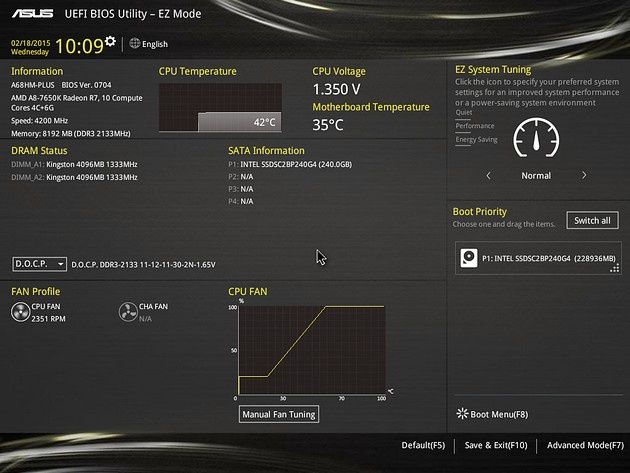Click the CPU temperature 42°C bar
630x473 pixels.
pos(239,122)
